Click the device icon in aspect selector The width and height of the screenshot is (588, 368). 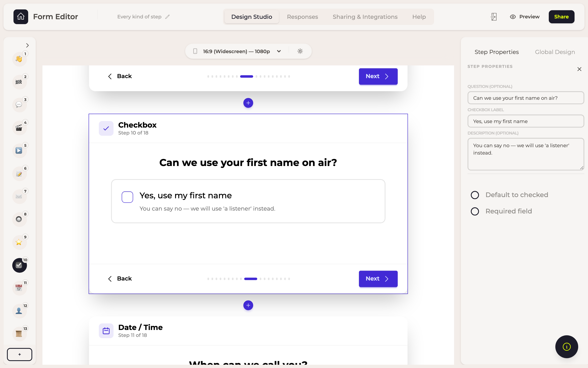(195, 51)
